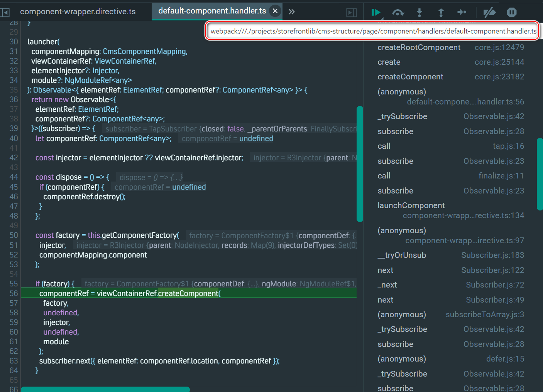This screenshot has height=392, width=543.
Task: Deactivate all breakpoints
Action: coord(489,13)
